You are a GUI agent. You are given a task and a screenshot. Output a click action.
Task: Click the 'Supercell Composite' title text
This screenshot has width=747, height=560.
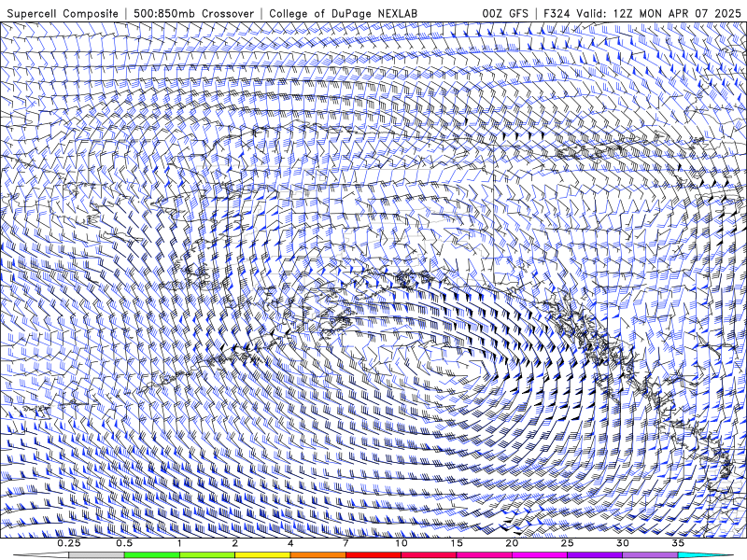pos(63,13)
